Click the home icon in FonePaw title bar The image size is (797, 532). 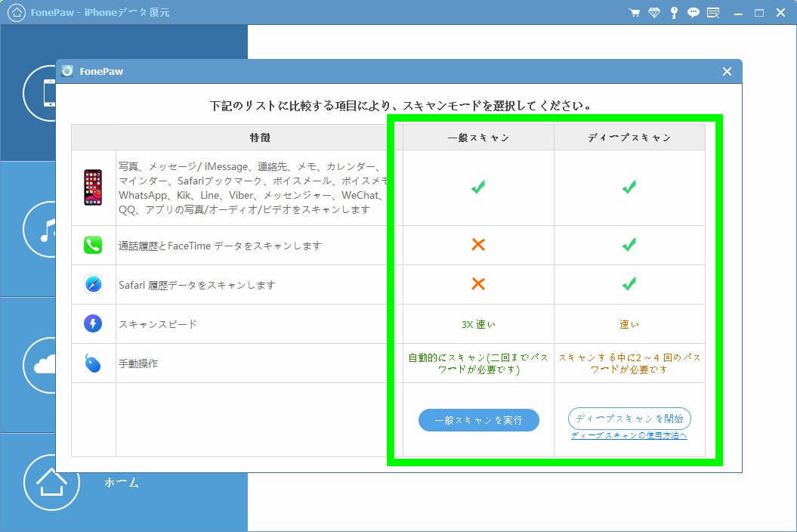pos(17,12)
